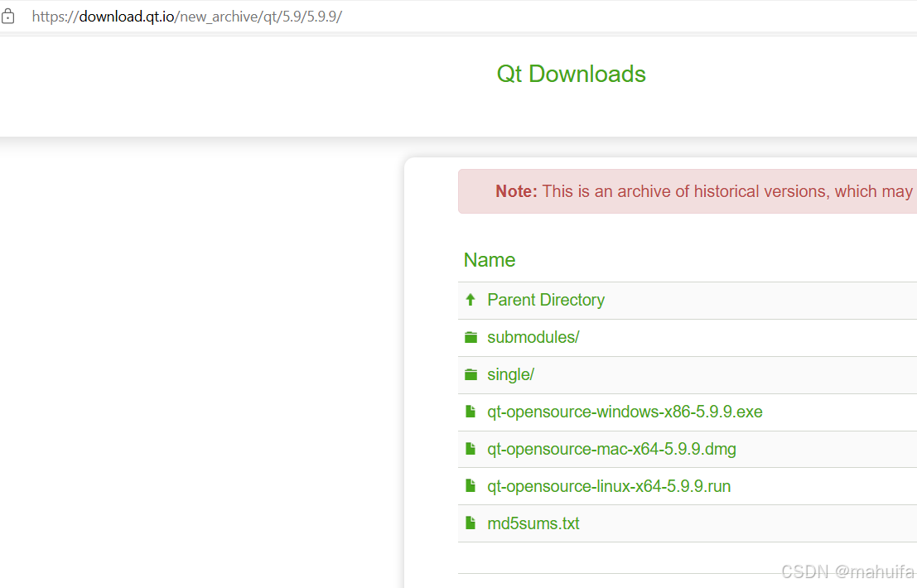Open the single/ folder link
The height and width of the screenshot is (588, 917).
coord(510,374)
